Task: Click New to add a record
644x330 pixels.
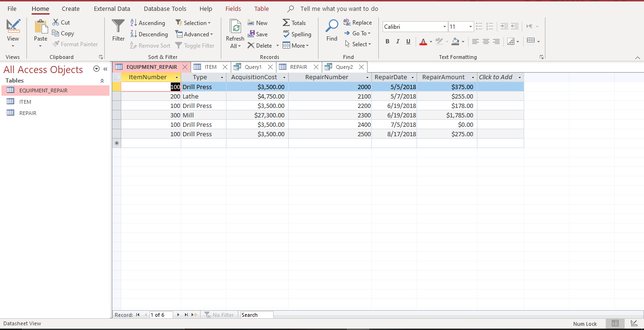Action: click(x=258, y=22)
